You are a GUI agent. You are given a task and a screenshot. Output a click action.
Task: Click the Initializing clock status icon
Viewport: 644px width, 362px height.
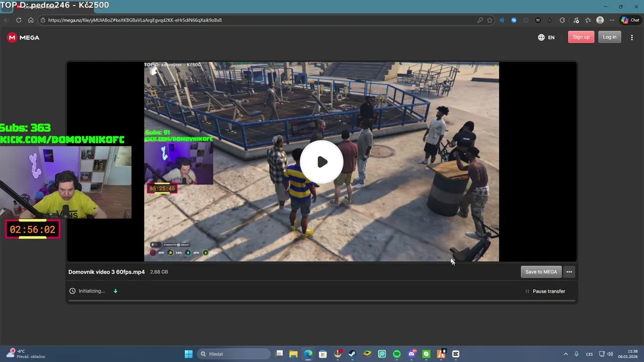click(x=72, y=291)
